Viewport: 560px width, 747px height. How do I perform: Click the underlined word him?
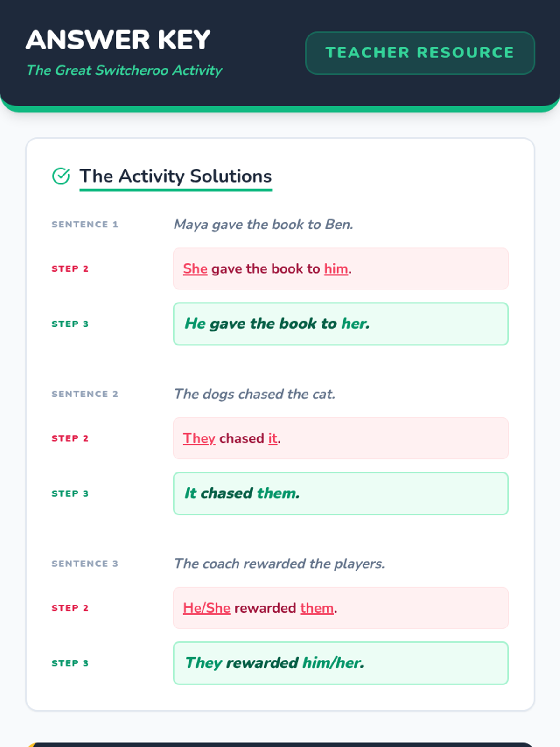coord(336,269)
